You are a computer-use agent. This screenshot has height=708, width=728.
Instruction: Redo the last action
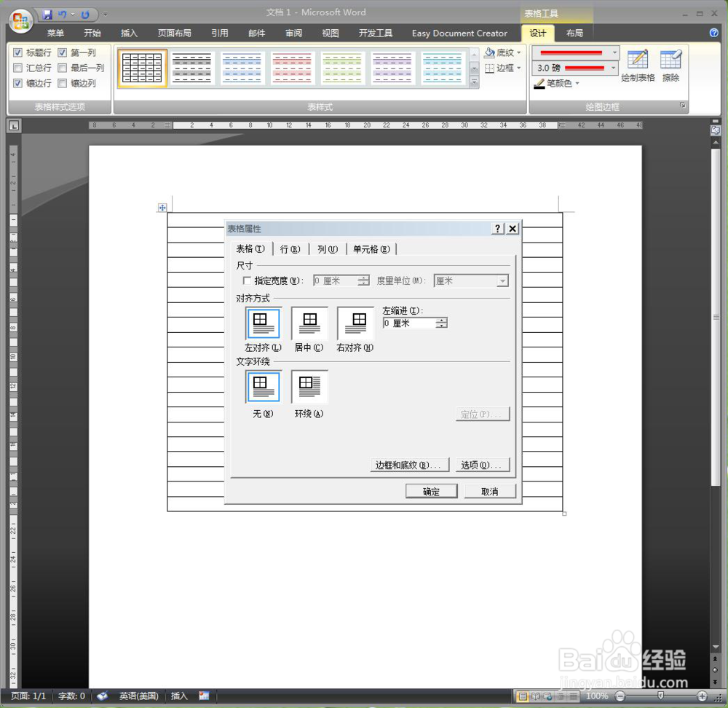[85, 15]
